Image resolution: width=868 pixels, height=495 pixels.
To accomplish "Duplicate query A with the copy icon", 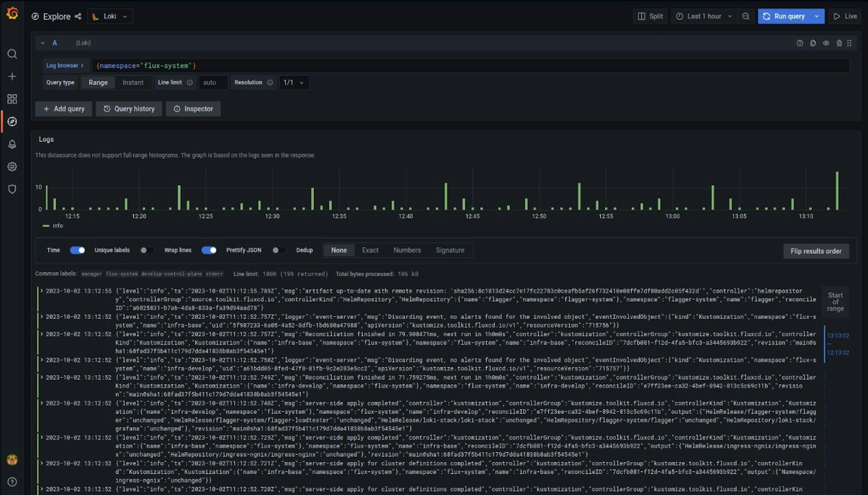I will pyautogui.click(x=813, y=43).
